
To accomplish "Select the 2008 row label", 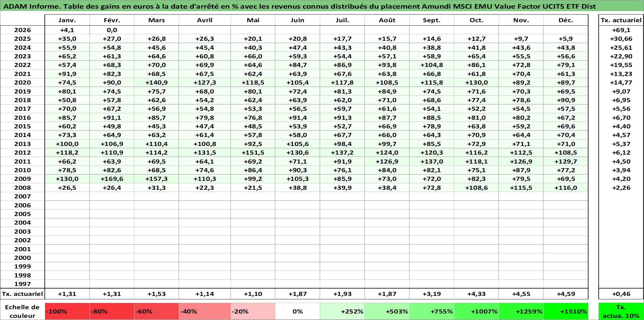I will point(23,188).
